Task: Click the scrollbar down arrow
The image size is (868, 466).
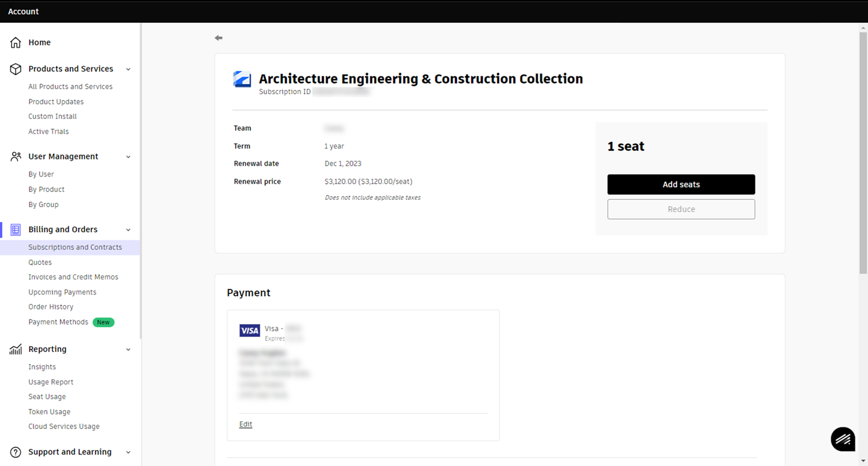Action: (x=863, y=461)
